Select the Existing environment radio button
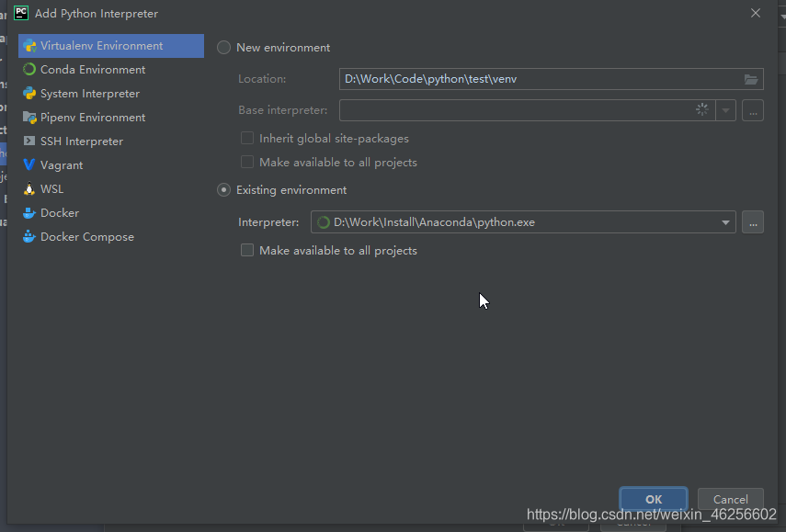The height and width of the screenshot is (532, 786). coord(223,190)
